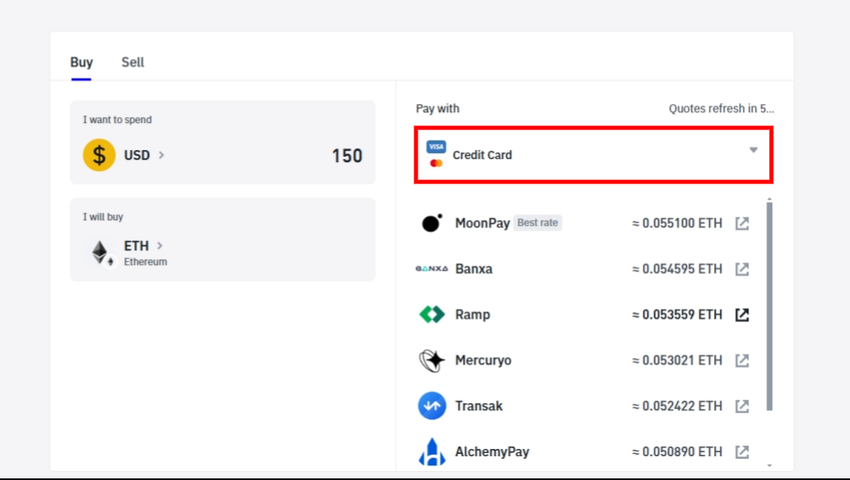Click the 'Pay with' label
Screen dimensions: 850x480
[x=437, y=108]
